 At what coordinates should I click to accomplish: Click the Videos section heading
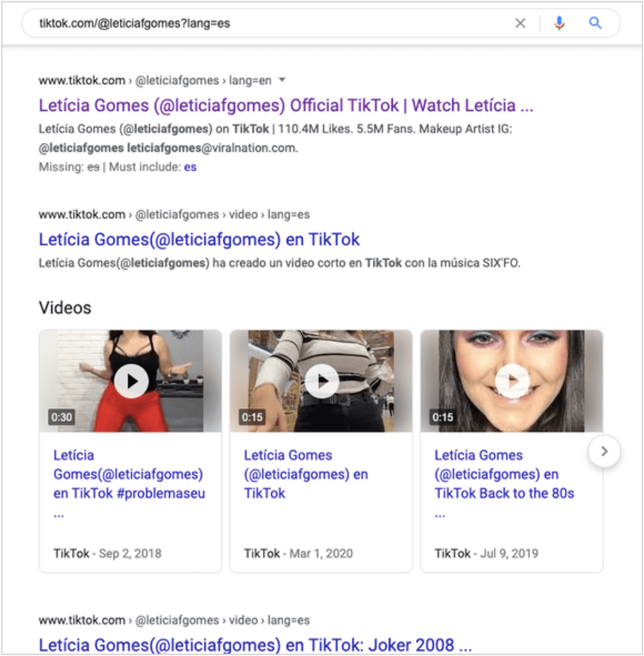pyautogui.click(x=65, y=308)
